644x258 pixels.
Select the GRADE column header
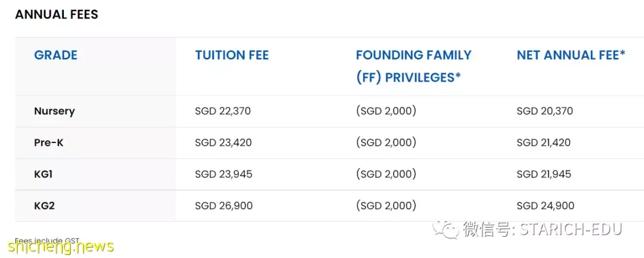point(55,55)
